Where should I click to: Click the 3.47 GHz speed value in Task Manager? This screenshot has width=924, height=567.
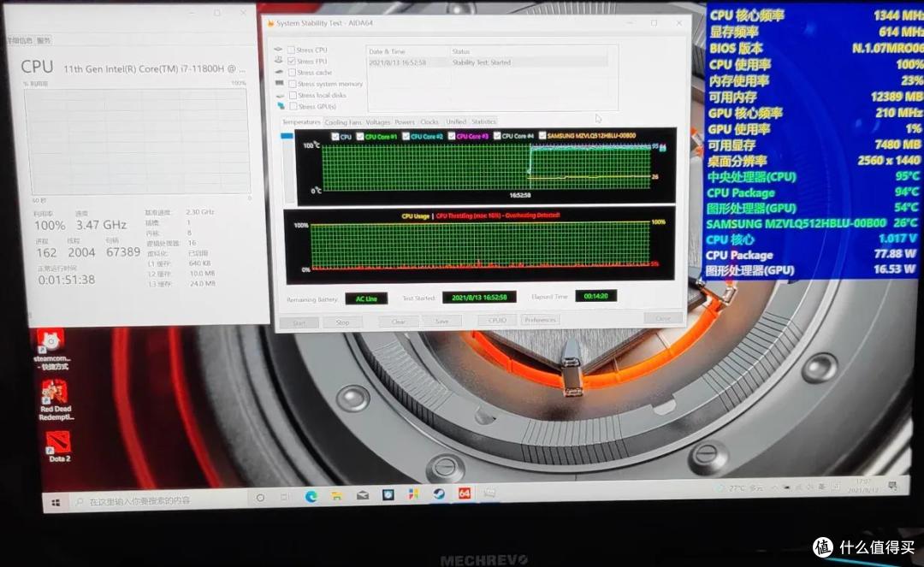[x=101, y=225]
